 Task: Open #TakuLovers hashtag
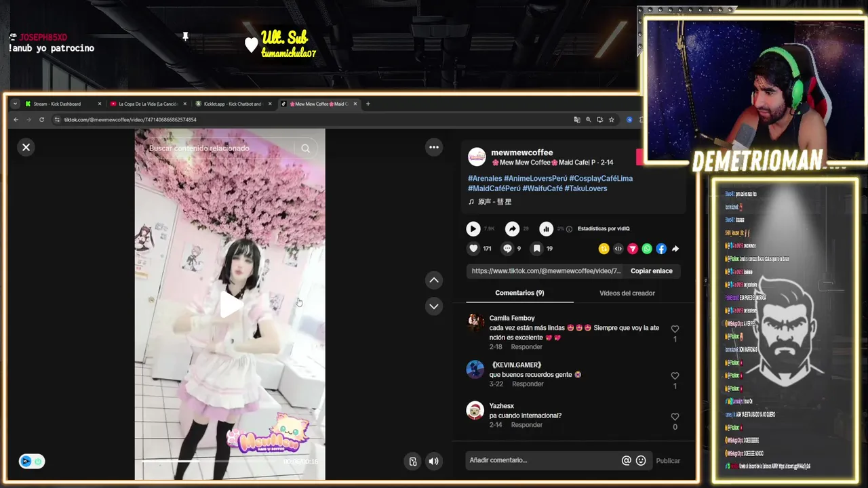[x=586, y=188]
